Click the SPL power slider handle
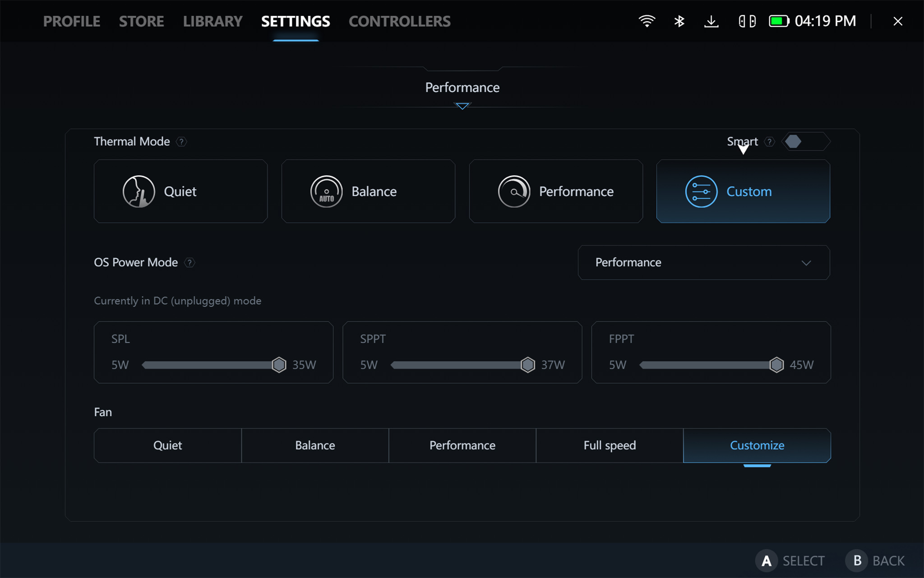Screen dimensions: 924x578 point(279,364)
